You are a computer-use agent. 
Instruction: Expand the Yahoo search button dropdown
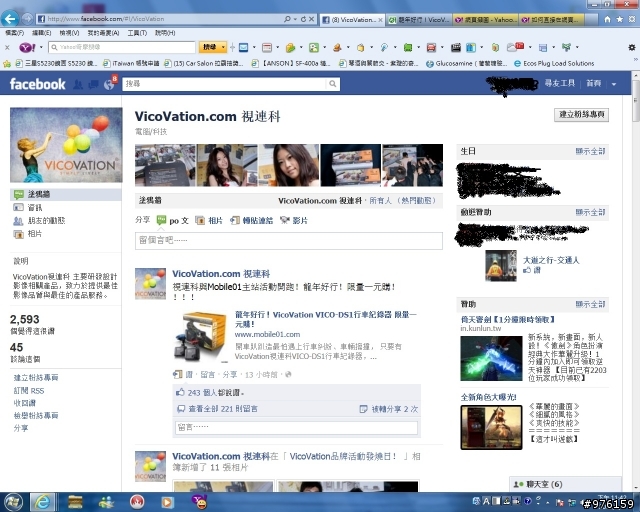(x=223, y=47)
